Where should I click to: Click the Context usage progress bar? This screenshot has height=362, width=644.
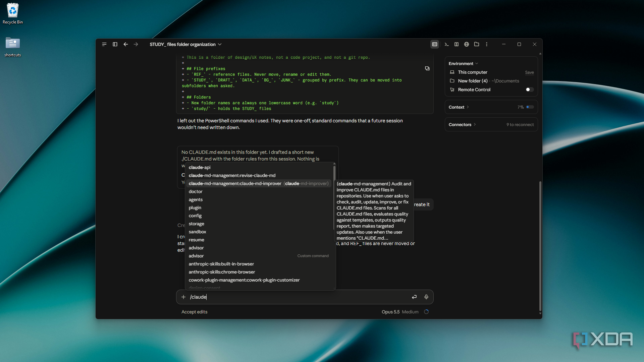(x=530, y=107)
